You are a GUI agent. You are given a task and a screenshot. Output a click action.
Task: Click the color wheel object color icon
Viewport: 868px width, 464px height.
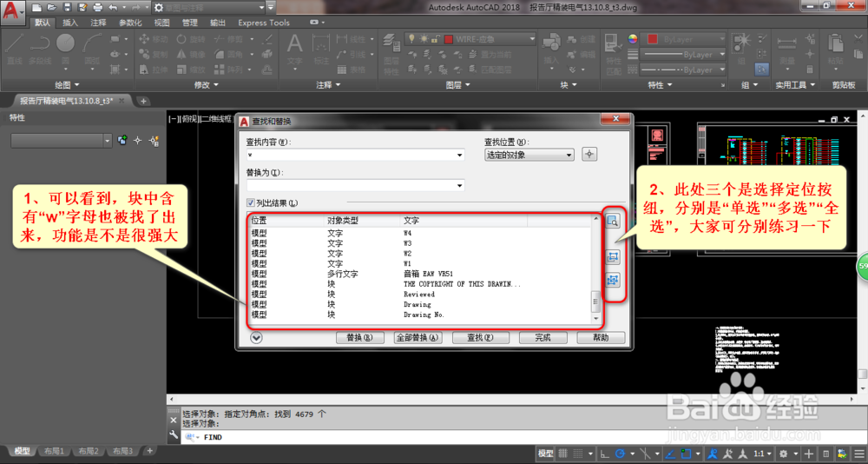point(633,39)
